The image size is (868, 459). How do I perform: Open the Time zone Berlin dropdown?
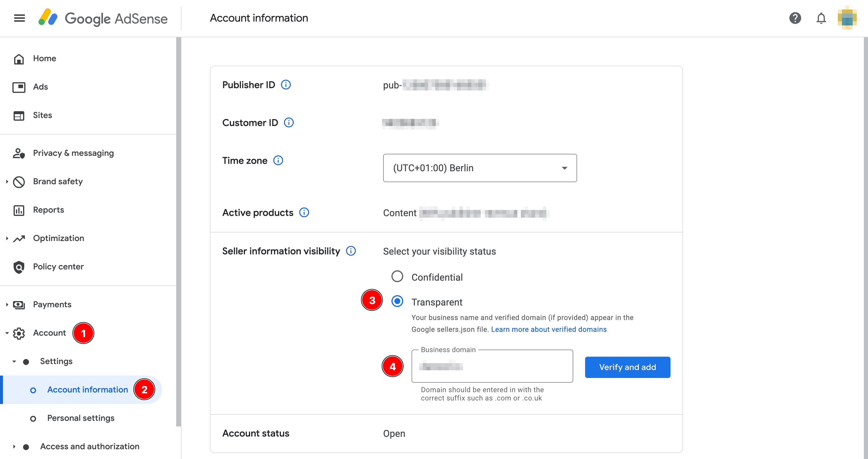(480, 168)
